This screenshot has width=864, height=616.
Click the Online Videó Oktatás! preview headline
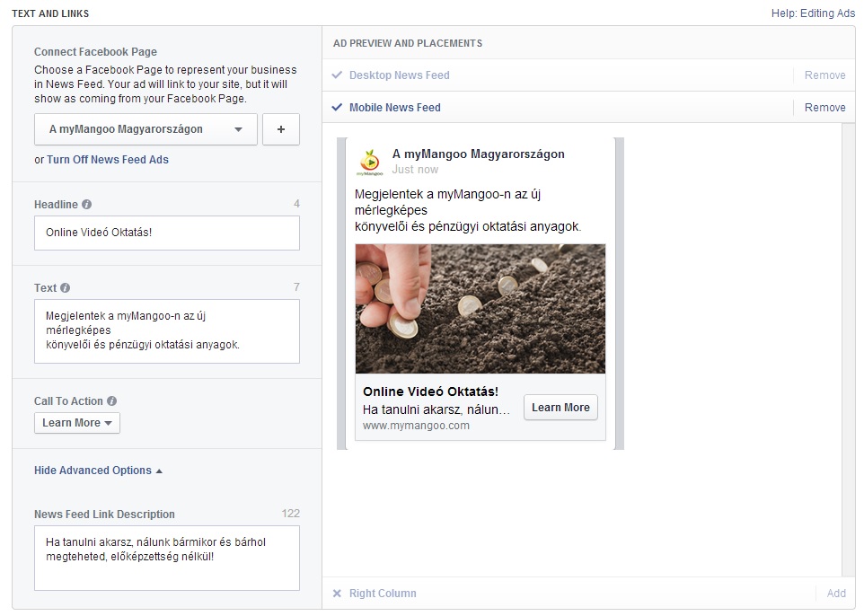pos(430,392)
